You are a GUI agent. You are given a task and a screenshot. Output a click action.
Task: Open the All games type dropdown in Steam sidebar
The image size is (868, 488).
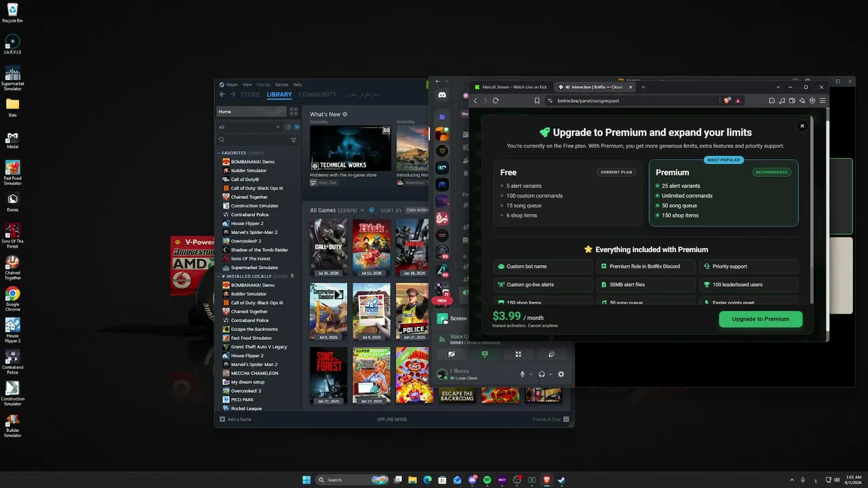pyautogui.click(x=250, y=127)
